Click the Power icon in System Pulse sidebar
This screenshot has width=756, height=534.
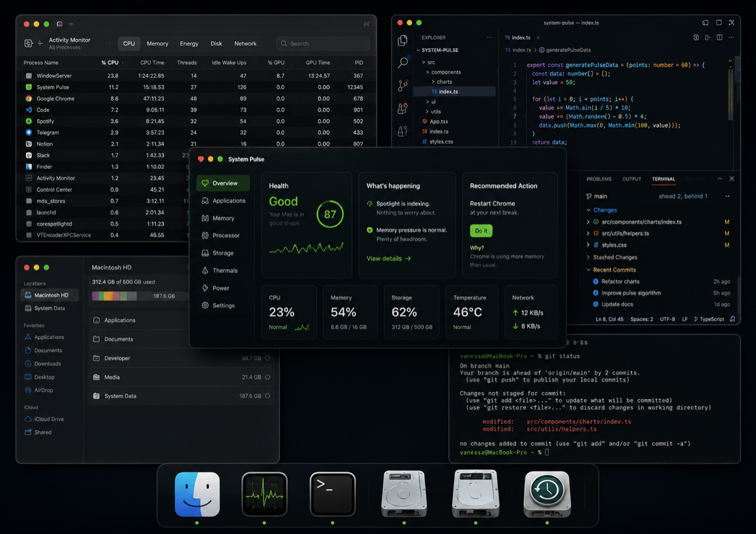tap(205, 288)
